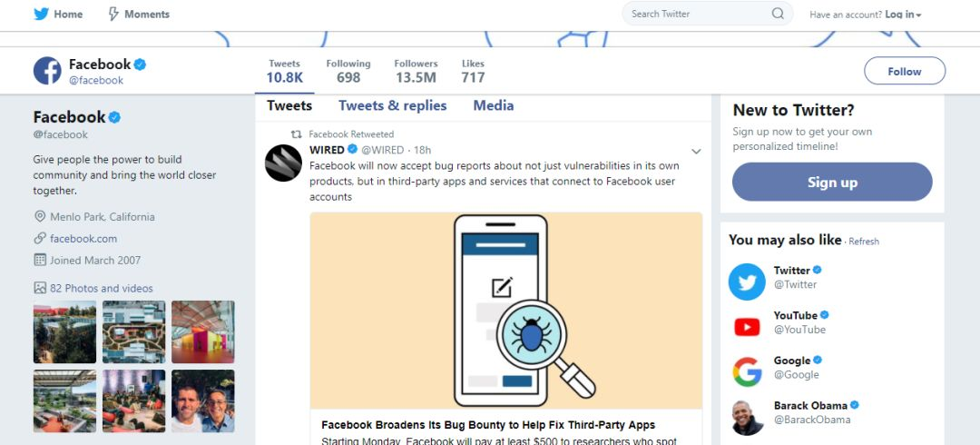Open Moments via the lightning bolt icon
This screenshot has height=445, width=980.
113,14
